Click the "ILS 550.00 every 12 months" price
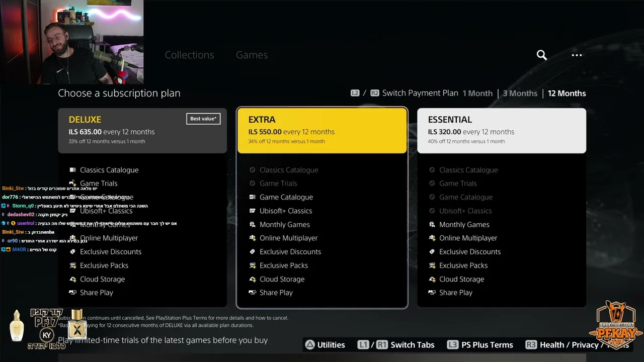Image resolution: width=644 pixels, height=362 pixels. [291, 132]
